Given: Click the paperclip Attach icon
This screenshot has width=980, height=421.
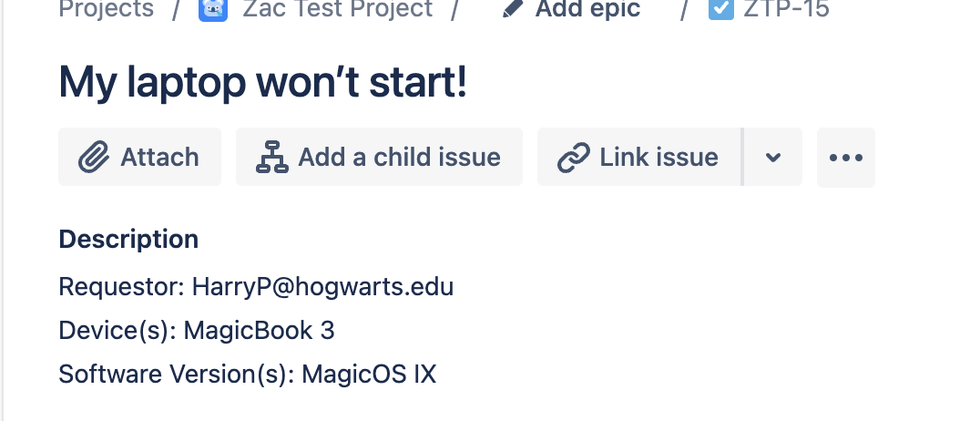Looking at the screenshot, I should click(94, 157).
